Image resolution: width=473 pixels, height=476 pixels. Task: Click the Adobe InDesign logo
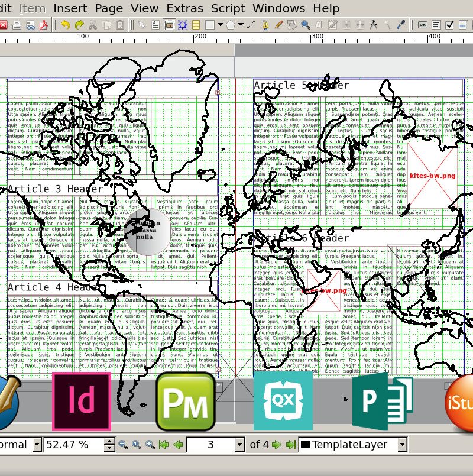(x=82, y=401)
